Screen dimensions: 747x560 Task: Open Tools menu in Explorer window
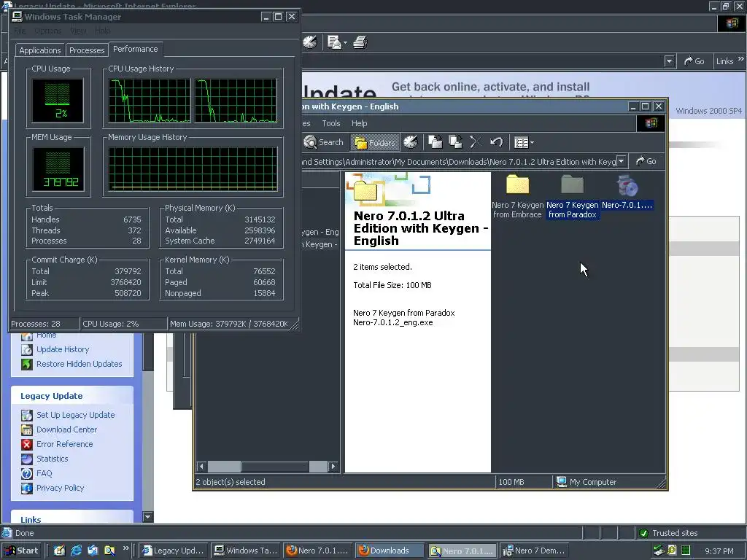[330, 123]
